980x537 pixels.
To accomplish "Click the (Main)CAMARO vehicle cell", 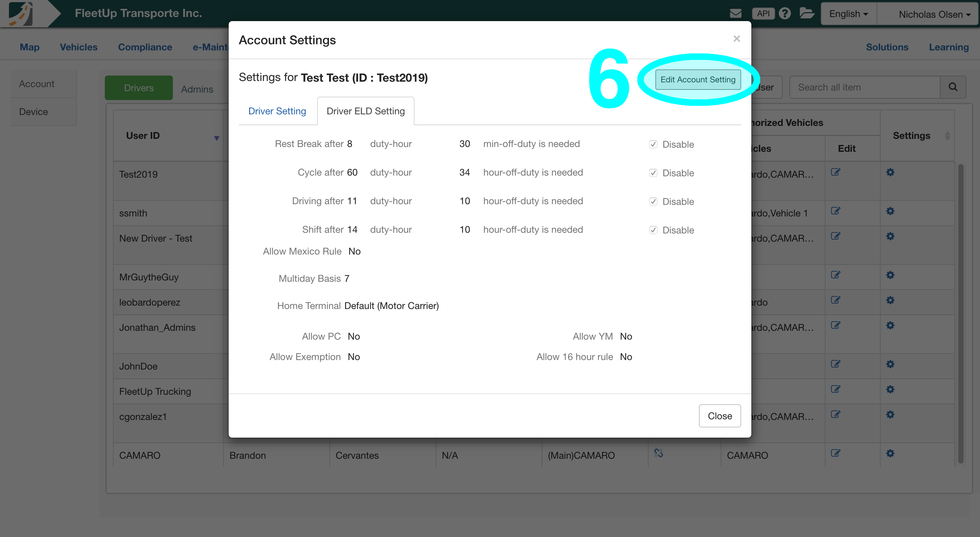I will (x=595, y=455).
